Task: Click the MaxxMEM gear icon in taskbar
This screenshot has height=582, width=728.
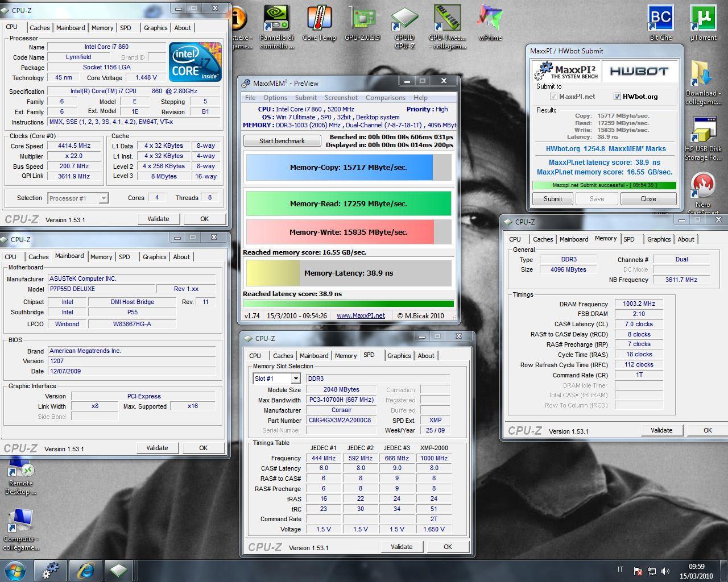Action: (x=51, y=570)
